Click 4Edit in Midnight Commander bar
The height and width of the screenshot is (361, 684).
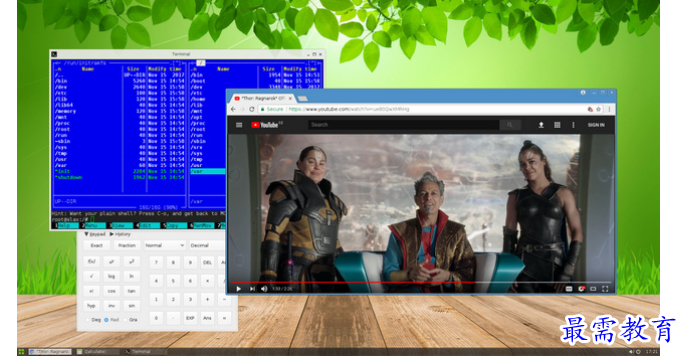147,225
